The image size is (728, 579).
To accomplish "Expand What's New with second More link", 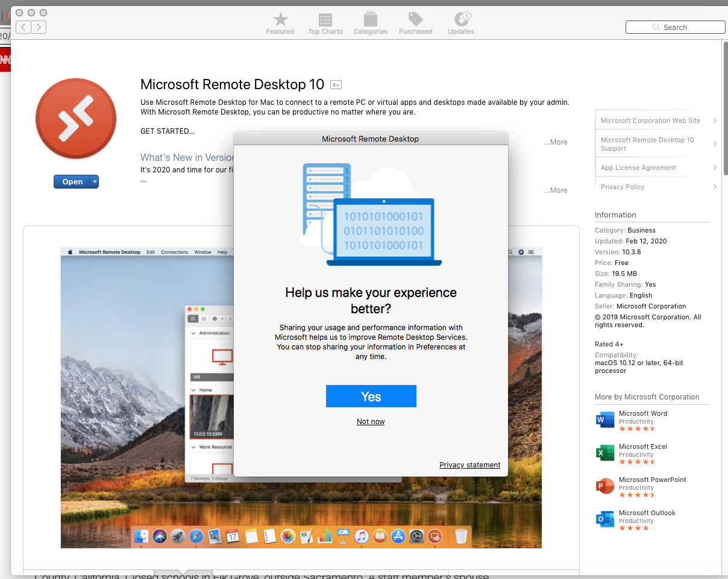I will (555, 190).
